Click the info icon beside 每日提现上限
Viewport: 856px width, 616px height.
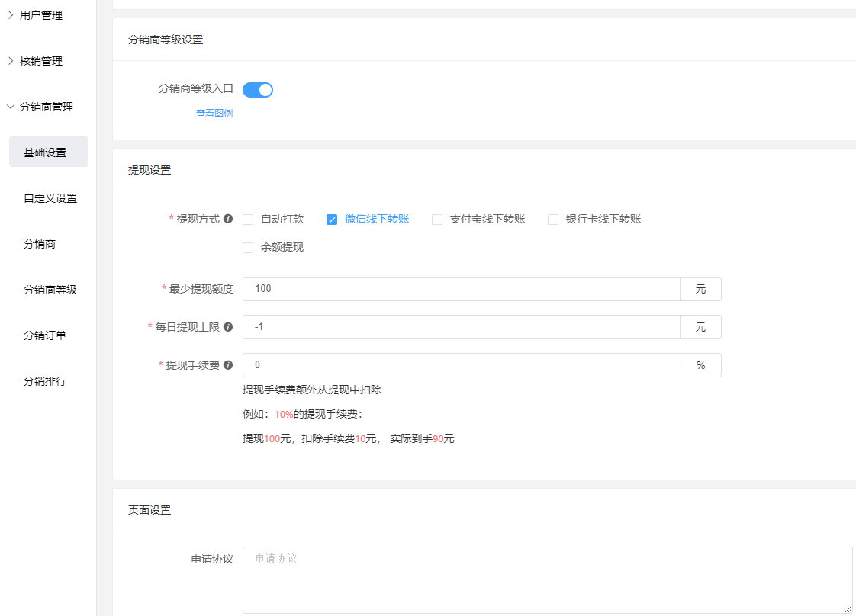coord(228,327)
